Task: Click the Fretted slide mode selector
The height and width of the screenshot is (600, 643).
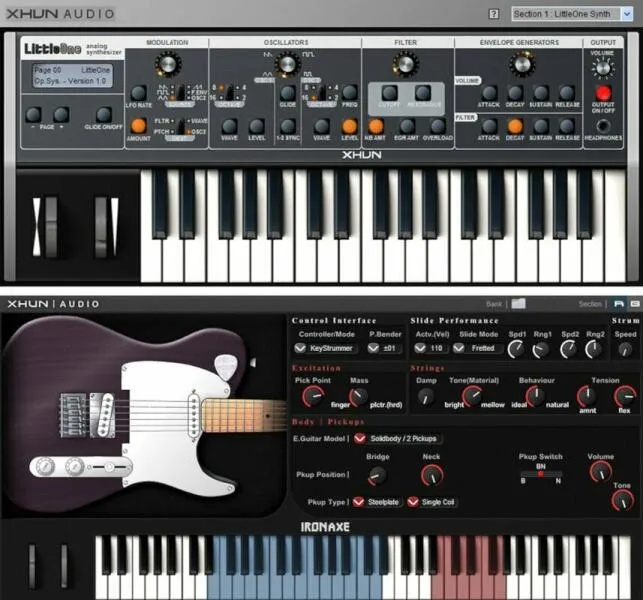Action: point(477,348)
